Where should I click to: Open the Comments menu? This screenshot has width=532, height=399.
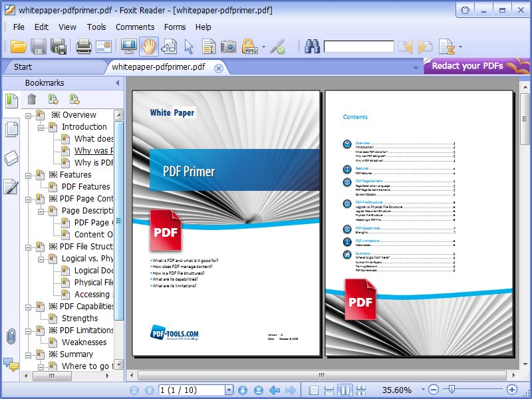click(x=135, y=27)
